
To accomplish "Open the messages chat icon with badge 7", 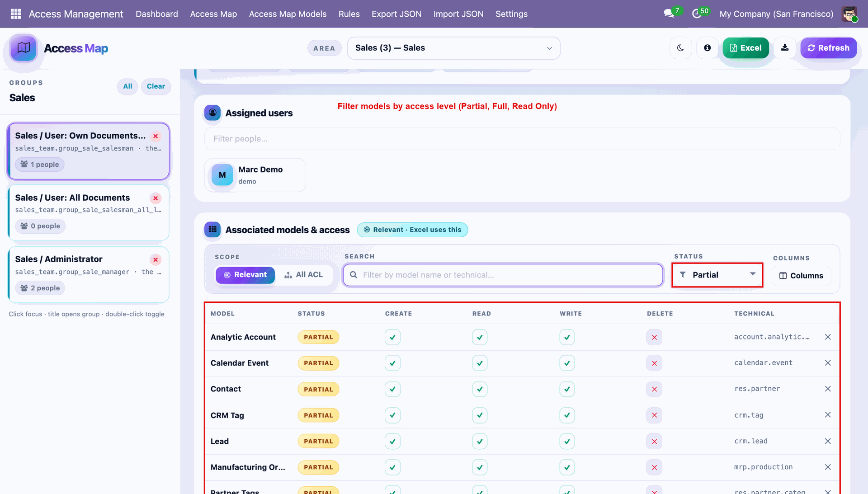I will coord(670,14).
